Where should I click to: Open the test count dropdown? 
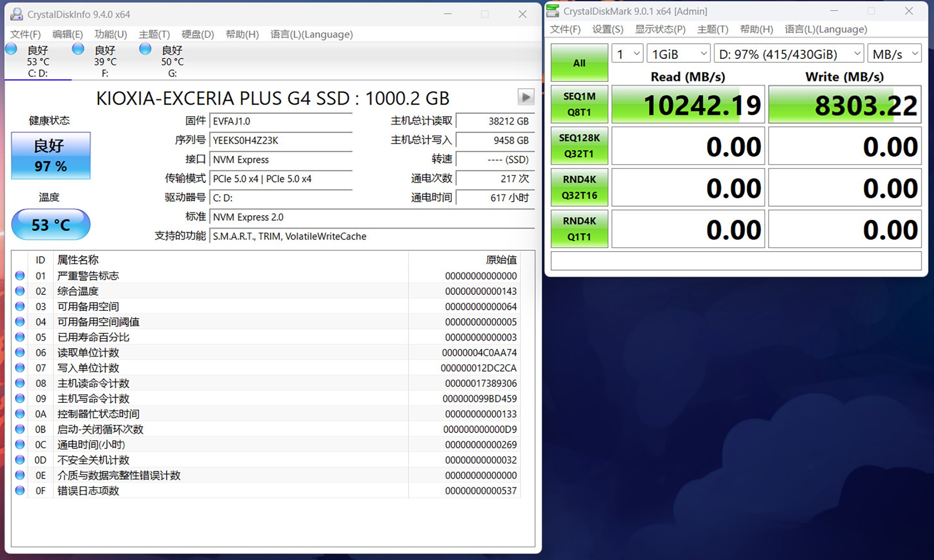tap(627, 54)
